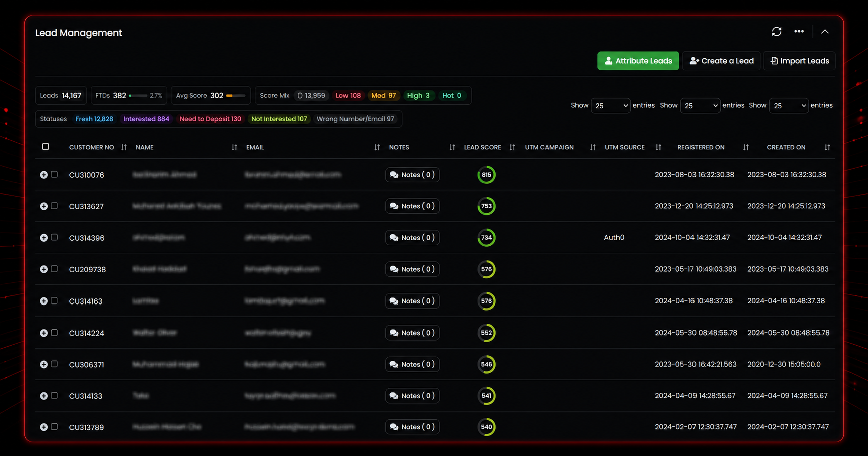Filter by Wrong Number/Email 97 status
868x456 pixels.
(x=355, y=119)
